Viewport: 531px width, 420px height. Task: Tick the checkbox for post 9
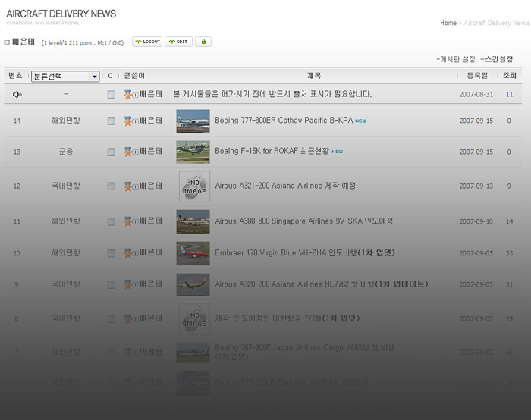(111, 284)
